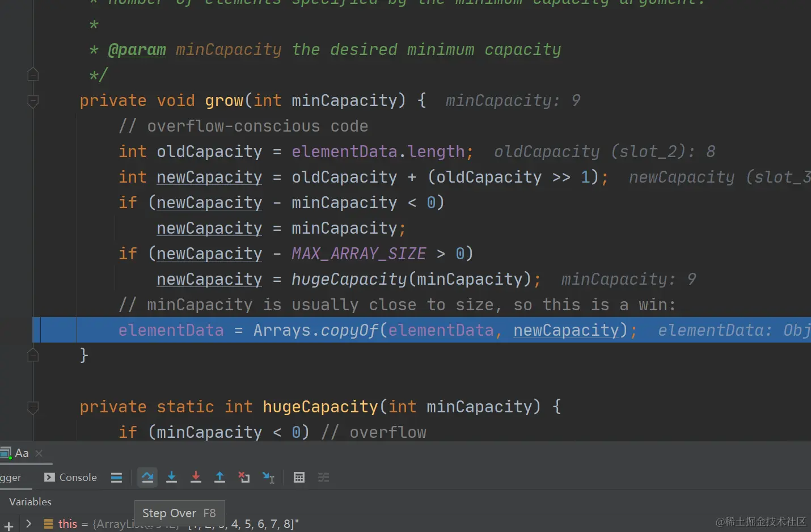Click the Show Execution Point icon
The height and width of the screenshot is (532, 811).
tap(117, 477)
